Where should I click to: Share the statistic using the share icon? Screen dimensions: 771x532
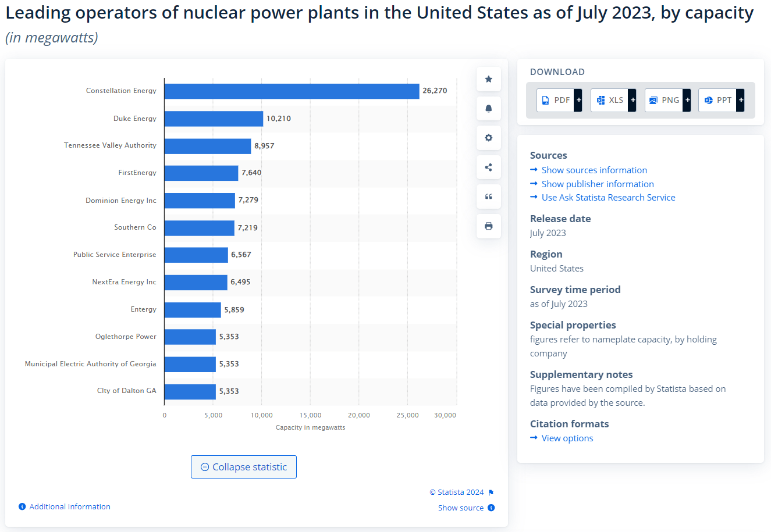(x=488, y=167)
